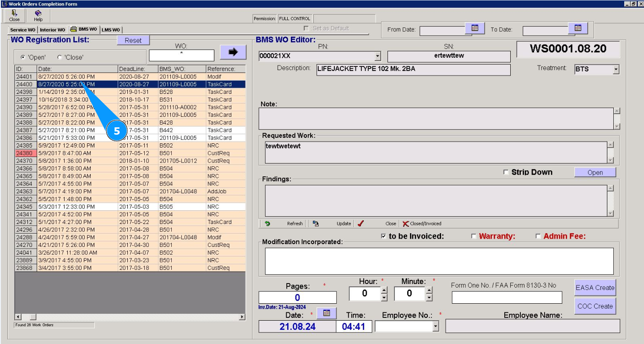
Task: Click the Help book icon in toolbar
Action: 38,13
